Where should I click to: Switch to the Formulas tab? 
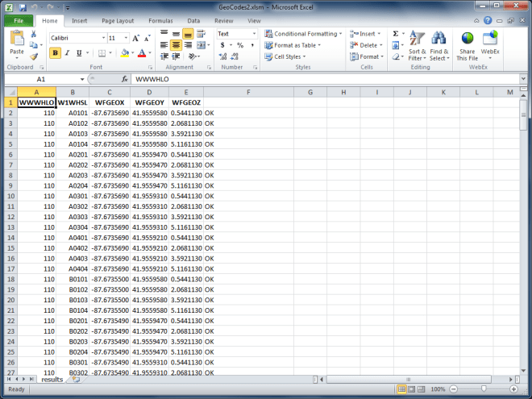pyautogui.click(x=160, y=20)
